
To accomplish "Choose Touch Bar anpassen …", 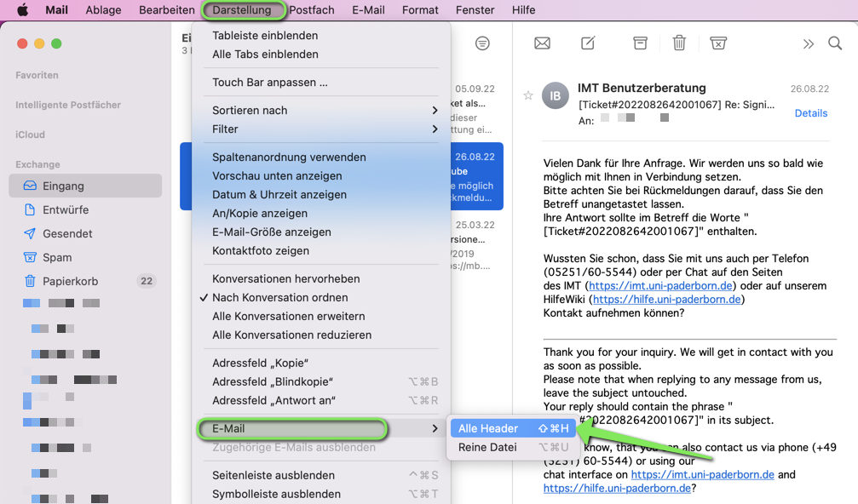I will 321,83.
